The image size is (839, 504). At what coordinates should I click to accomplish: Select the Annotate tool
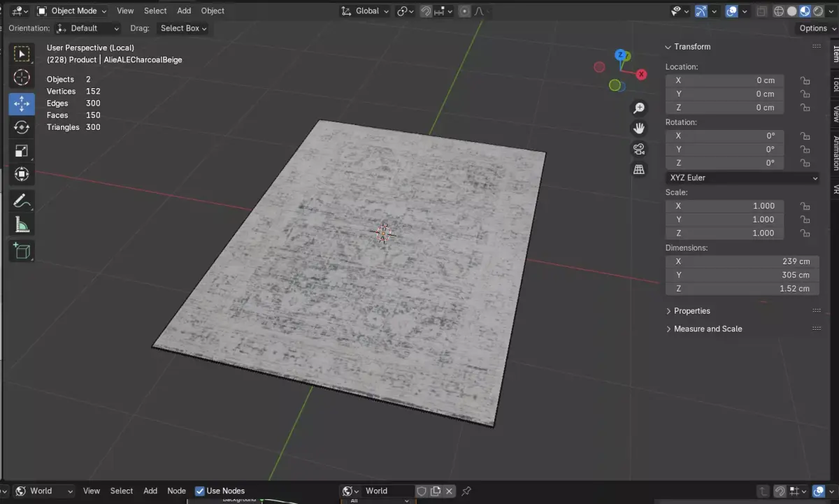point(22,201)
